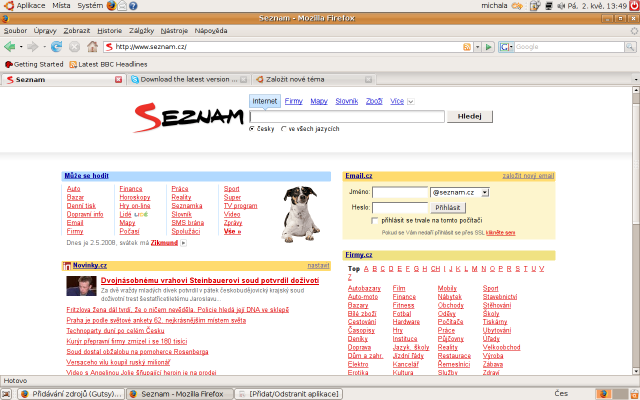Screen dimensions: 640x400
Task: Show desktop via bottom-left panel icon
Action: pyautogui.click(x=6, y=394)
